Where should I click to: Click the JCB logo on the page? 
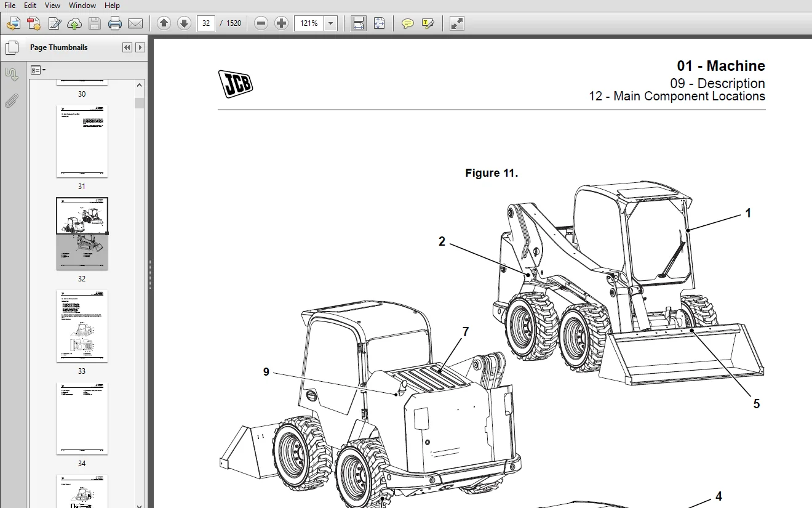(x=235, y=84)
